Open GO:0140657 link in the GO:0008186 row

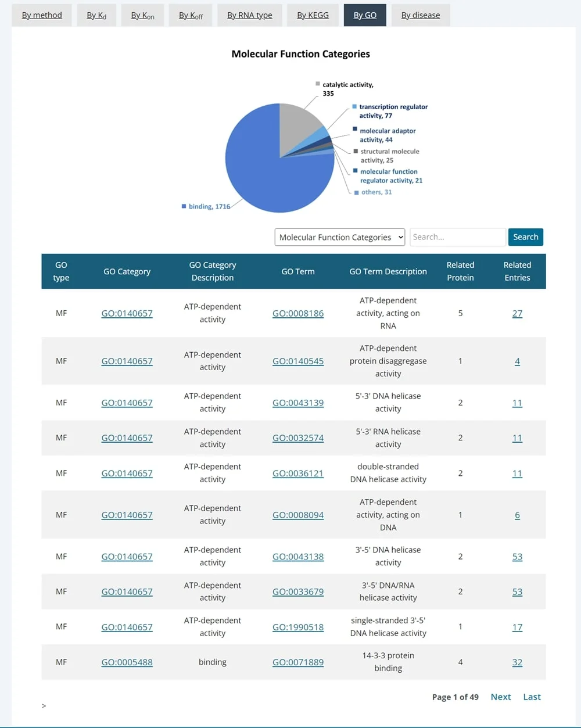pos(127,313)
